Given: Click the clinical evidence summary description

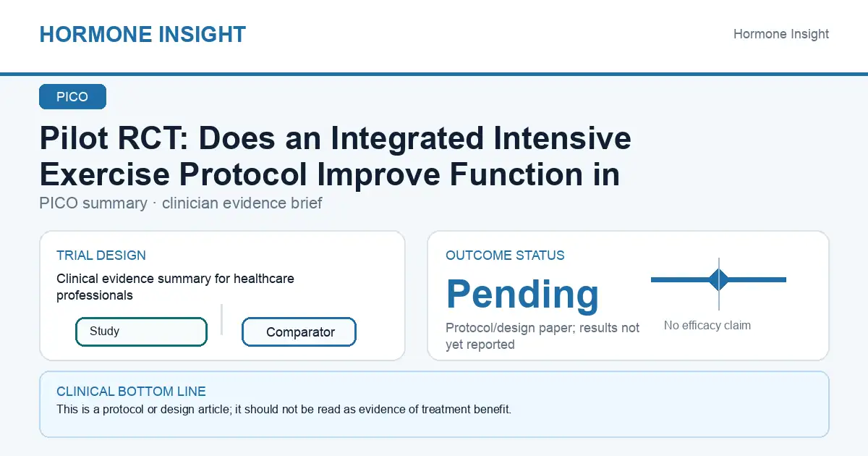Looking at the screenshot, I should point(175,287).
